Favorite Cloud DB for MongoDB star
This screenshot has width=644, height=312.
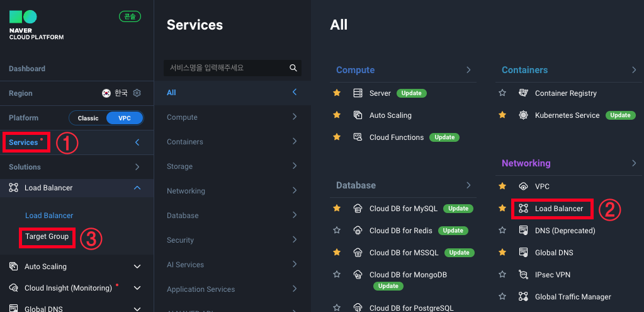337,274
